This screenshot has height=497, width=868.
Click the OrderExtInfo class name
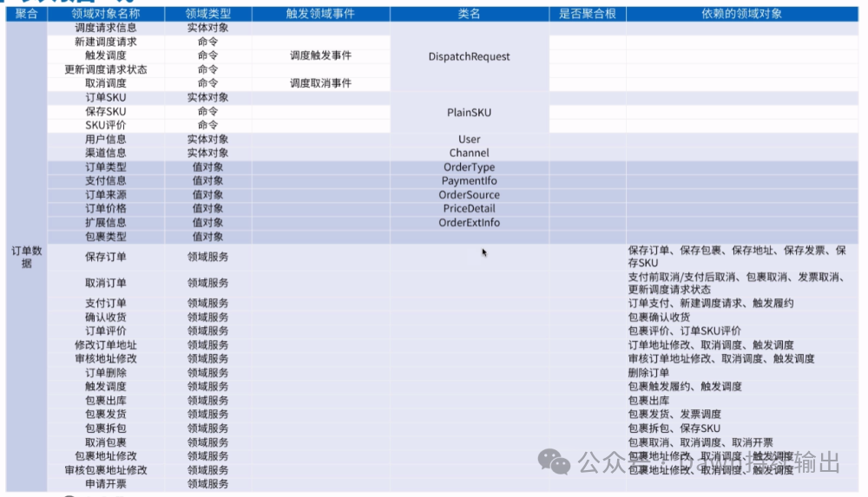pos(469,223)
